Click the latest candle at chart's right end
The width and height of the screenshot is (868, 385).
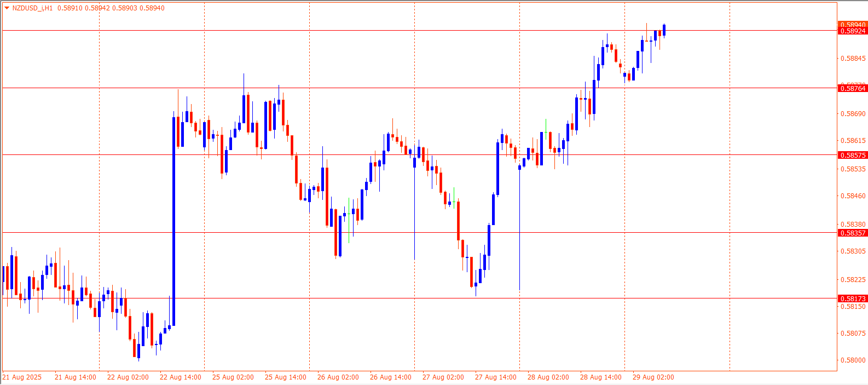[x=664, y=30]
